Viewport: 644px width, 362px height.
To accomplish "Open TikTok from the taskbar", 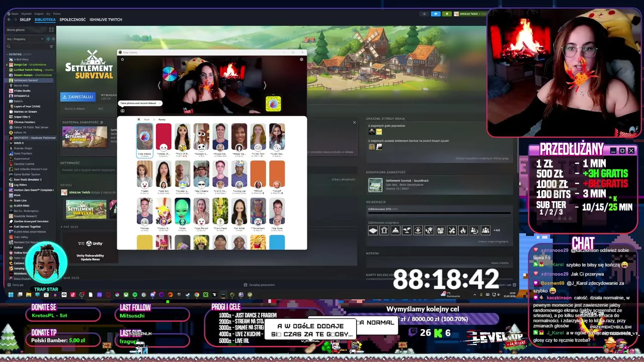I will point(73,295).
